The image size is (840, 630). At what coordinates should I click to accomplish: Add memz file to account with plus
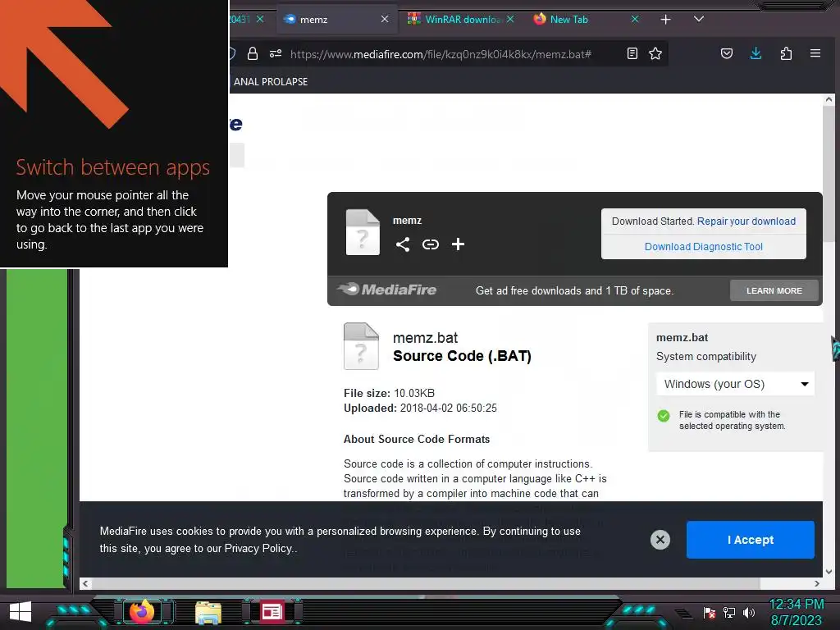point(458,244)
